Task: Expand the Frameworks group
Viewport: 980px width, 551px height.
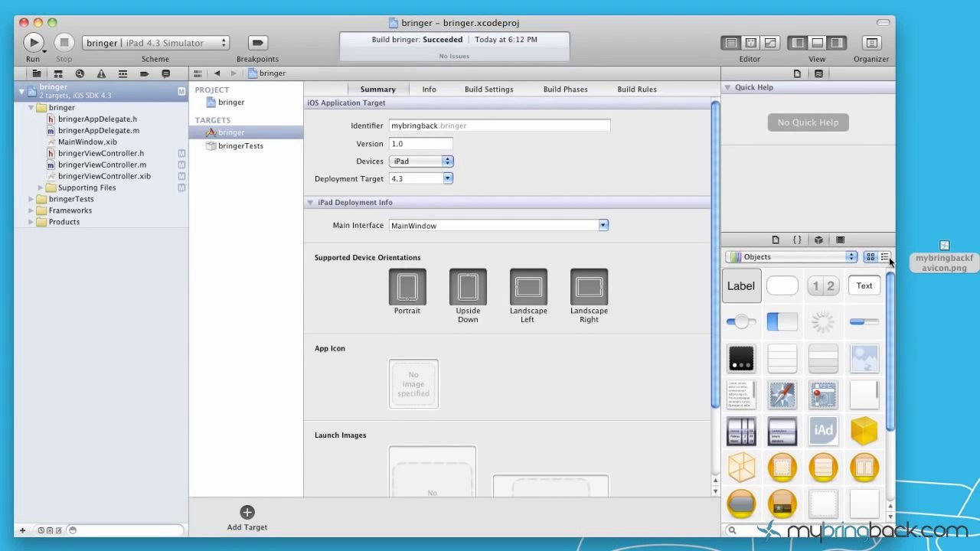Action: coord(31,210)
